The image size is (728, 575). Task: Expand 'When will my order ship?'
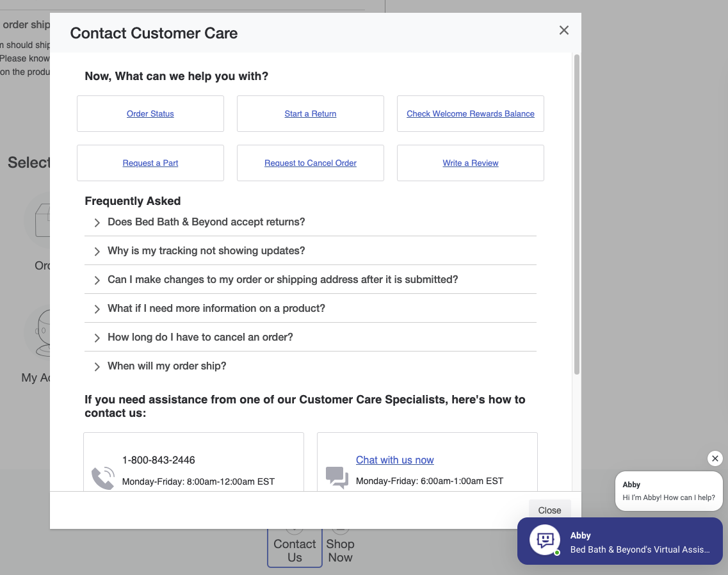click(166, 366)
